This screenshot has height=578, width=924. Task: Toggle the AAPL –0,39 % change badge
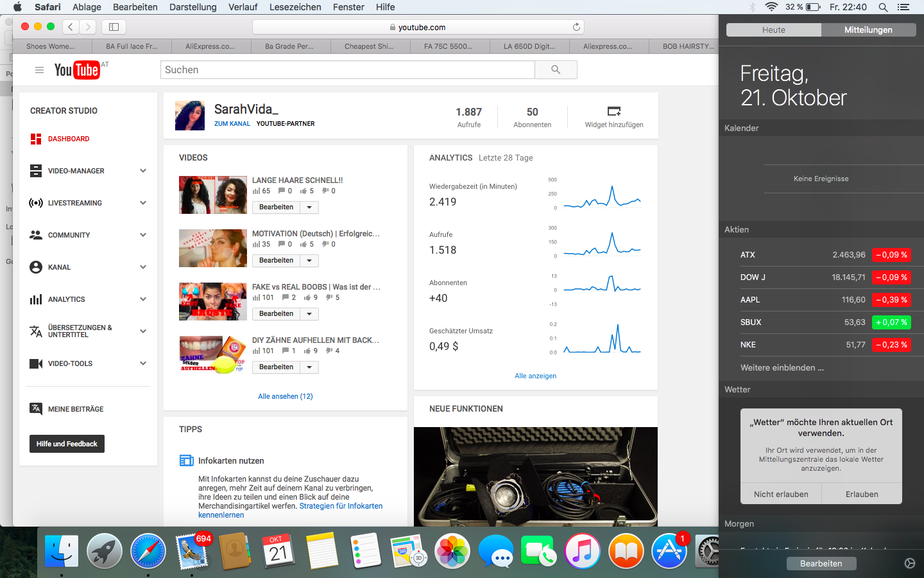892,300
